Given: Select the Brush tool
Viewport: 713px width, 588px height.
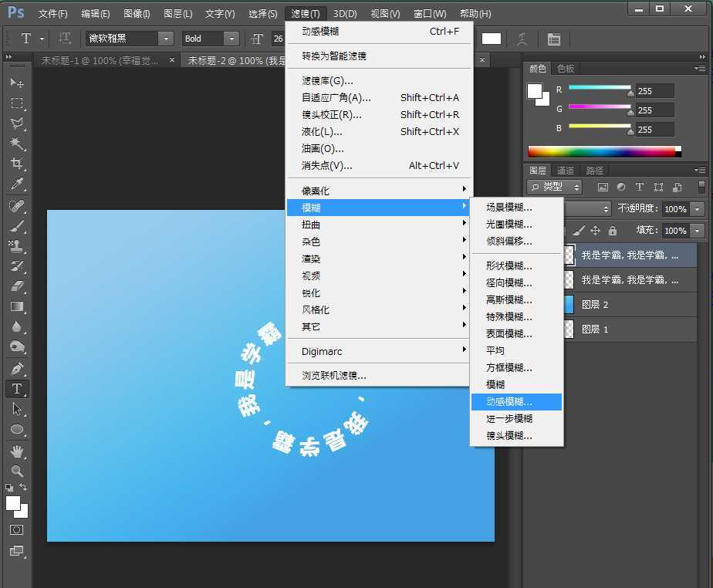Looking at the screenshot, I should pyautogui.click(x=17, y=226).
